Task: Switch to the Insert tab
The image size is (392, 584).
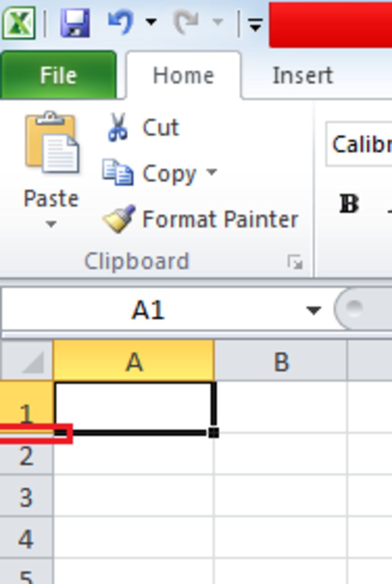Action: point(302,75)
